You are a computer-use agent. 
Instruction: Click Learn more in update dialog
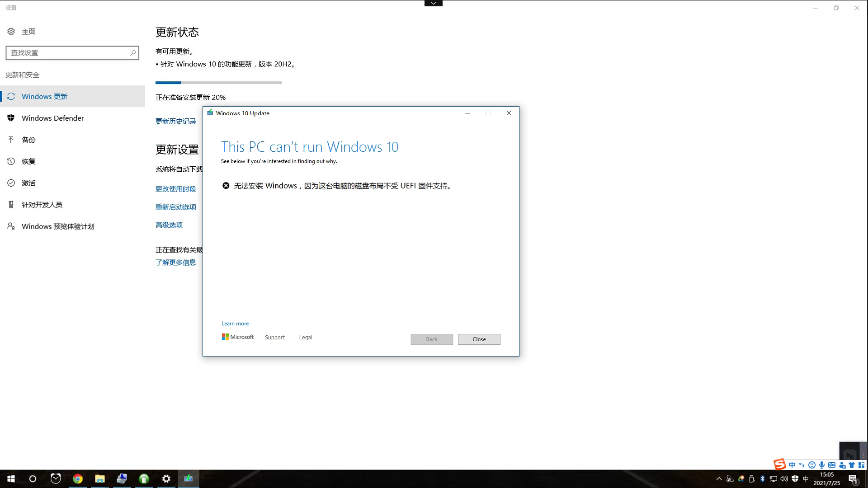pyautogui.click(x=235, y=324)
